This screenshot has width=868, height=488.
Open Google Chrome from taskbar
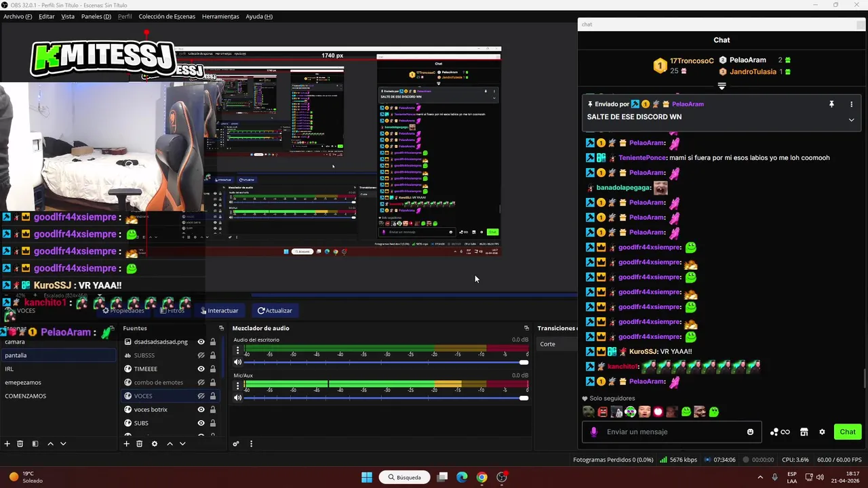coord(481,477)
